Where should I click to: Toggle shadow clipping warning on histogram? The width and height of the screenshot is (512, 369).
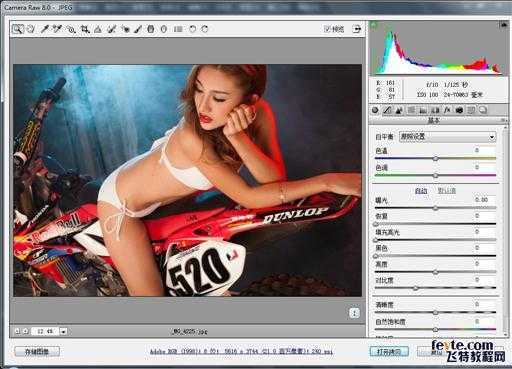pos(374,25)
